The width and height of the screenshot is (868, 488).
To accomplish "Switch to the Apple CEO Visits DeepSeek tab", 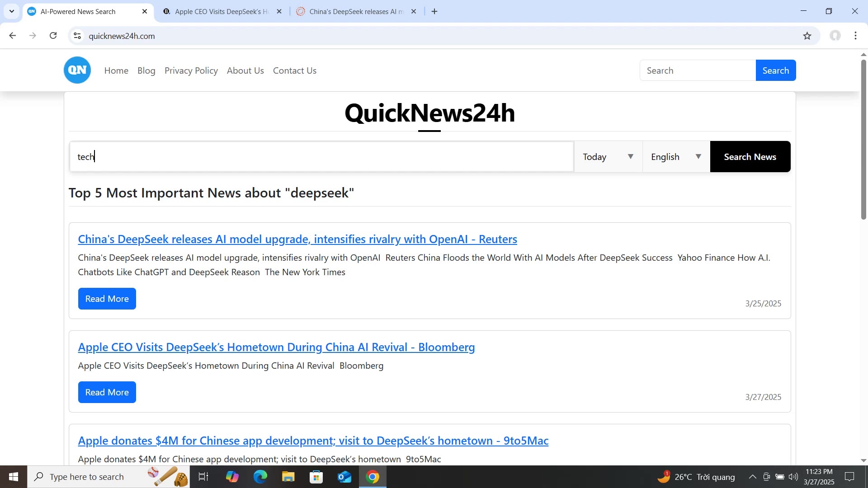I will pos(222,11).
